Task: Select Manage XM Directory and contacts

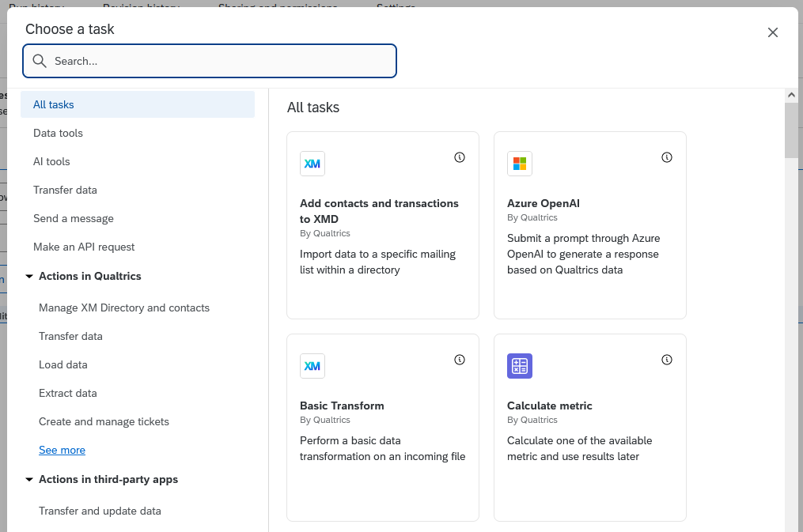Action: (124, 308)
